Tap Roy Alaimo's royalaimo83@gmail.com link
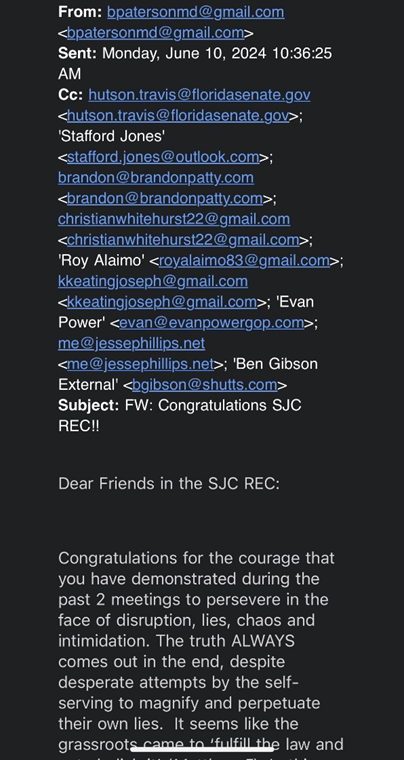Viewport: 404px width, 760px height. point(244,261)
